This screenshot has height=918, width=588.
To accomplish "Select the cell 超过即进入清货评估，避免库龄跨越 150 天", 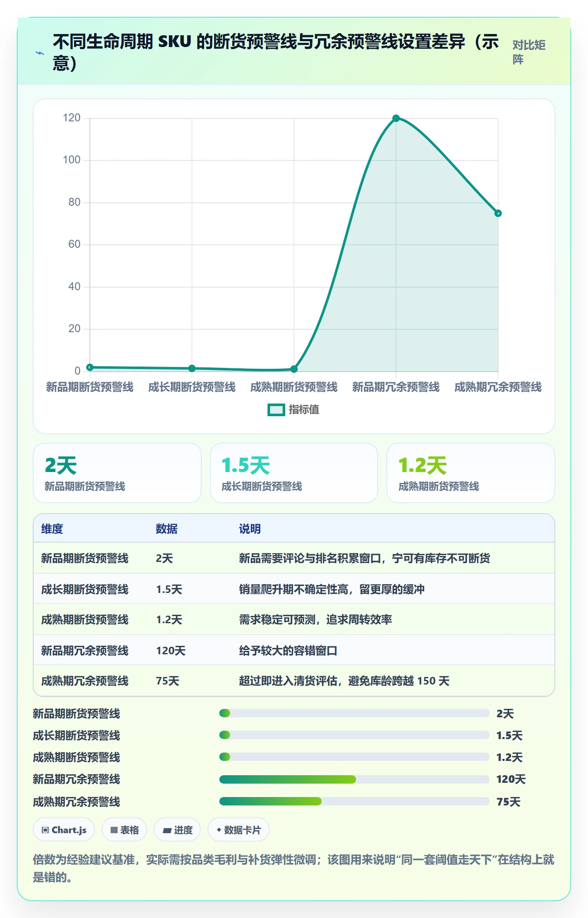I will (x=344, y=681).
